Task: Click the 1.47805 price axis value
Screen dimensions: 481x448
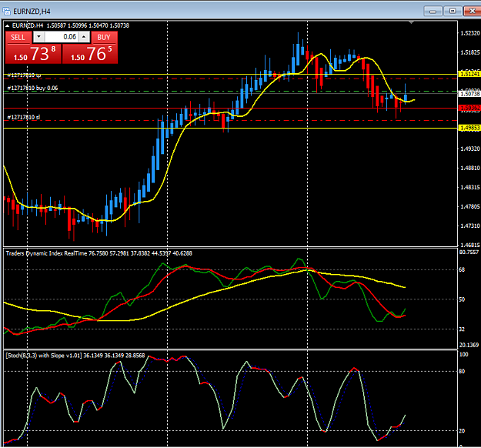Action: point(470,206)
